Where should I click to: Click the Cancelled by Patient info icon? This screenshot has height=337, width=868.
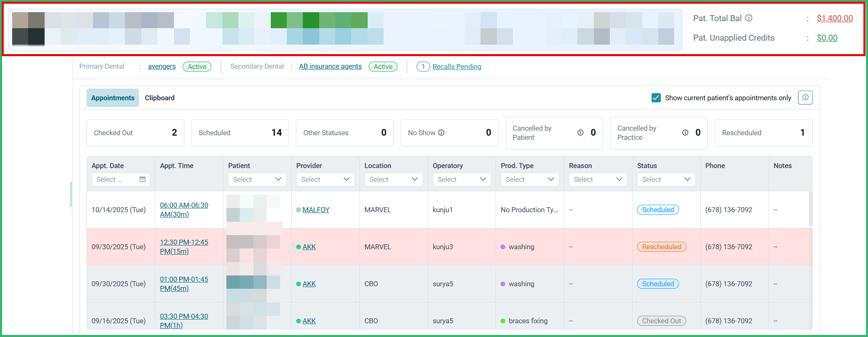580,133
